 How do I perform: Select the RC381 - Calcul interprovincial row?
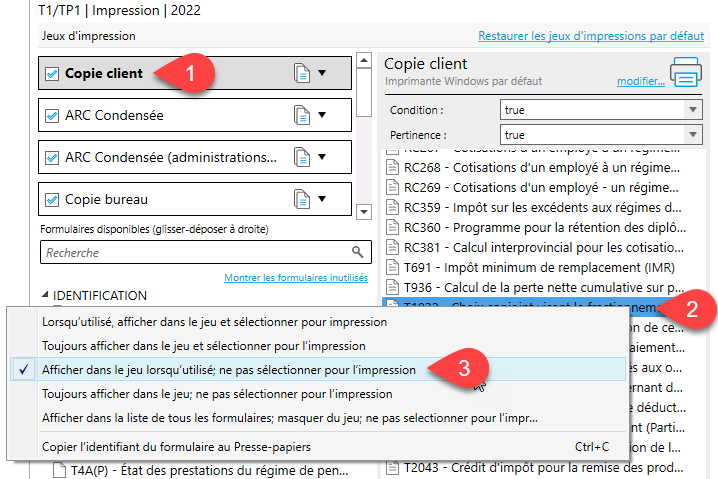[x=542, y=247]
